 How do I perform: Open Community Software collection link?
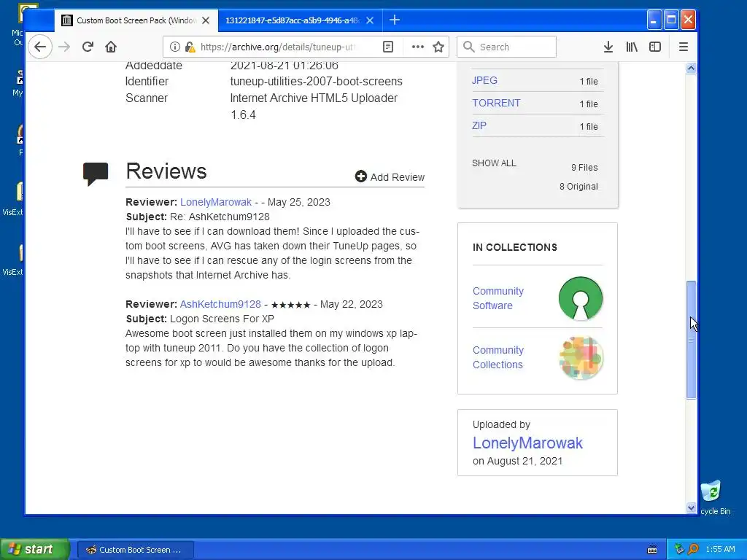(498, 298)
